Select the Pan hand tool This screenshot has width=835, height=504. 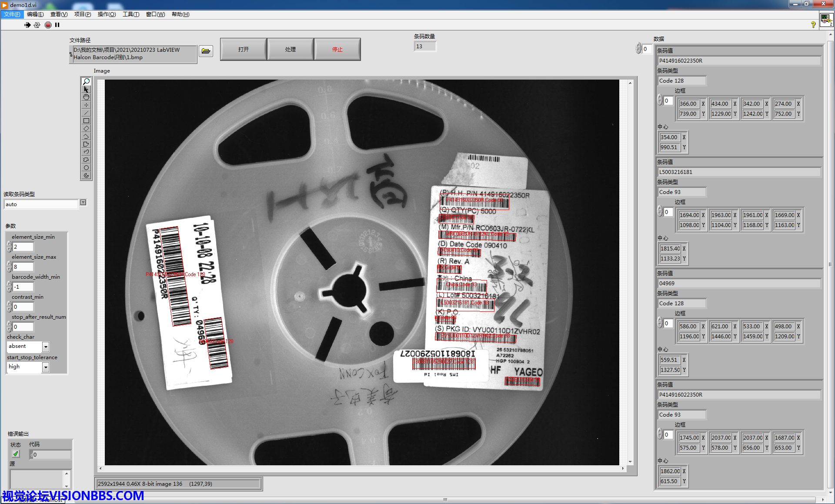point(86,97)
